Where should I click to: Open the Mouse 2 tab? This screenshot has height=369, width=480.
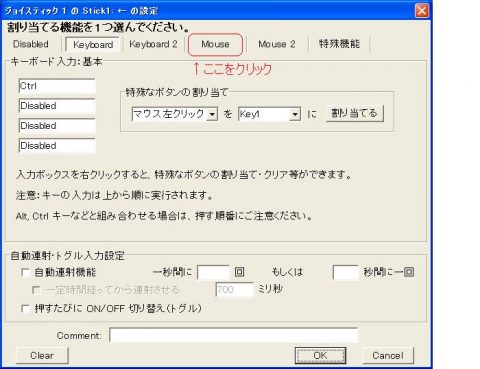277,44
